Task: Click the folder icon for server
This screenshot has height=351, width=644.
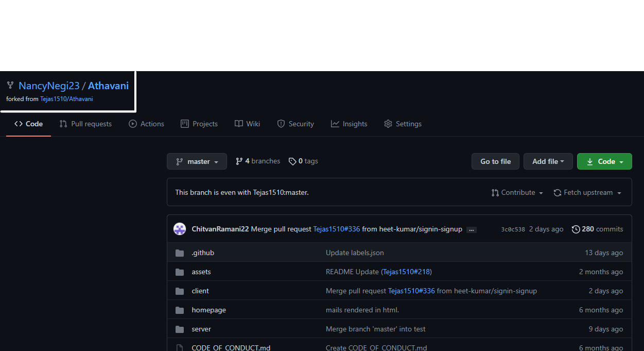Action: click(x=180, y=329)
